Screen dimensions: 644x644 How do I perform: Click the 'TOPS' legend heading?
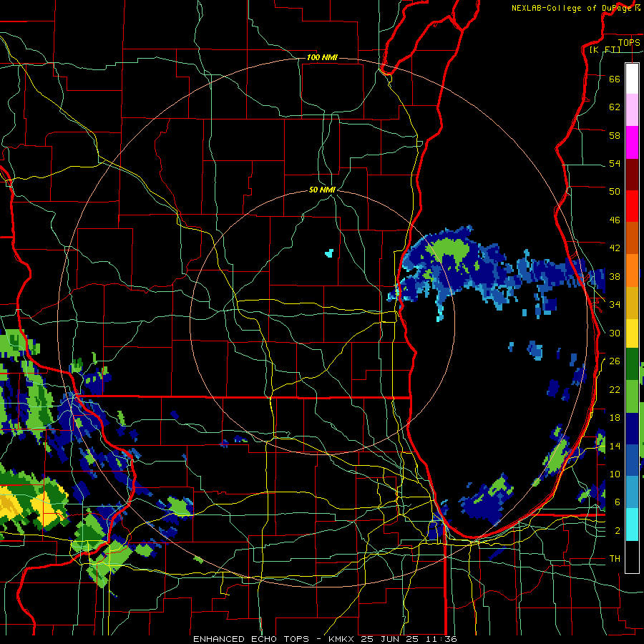coord(629,43)
